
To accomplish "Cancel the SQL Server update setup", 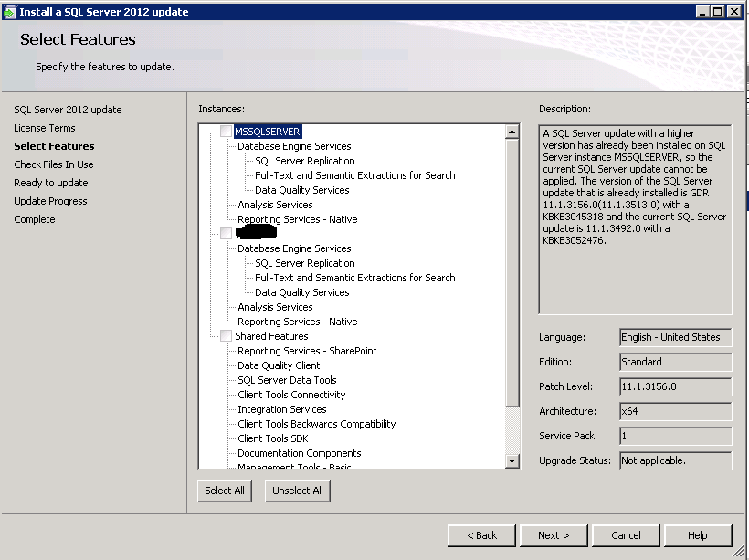I will (626, 535).
